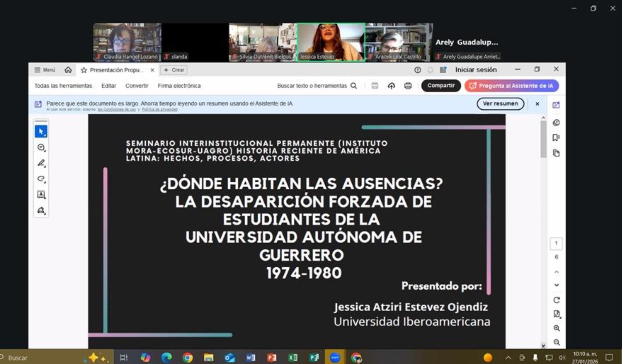Click the Ver resumen button
622x364 pixels.
tap(500, 104)
